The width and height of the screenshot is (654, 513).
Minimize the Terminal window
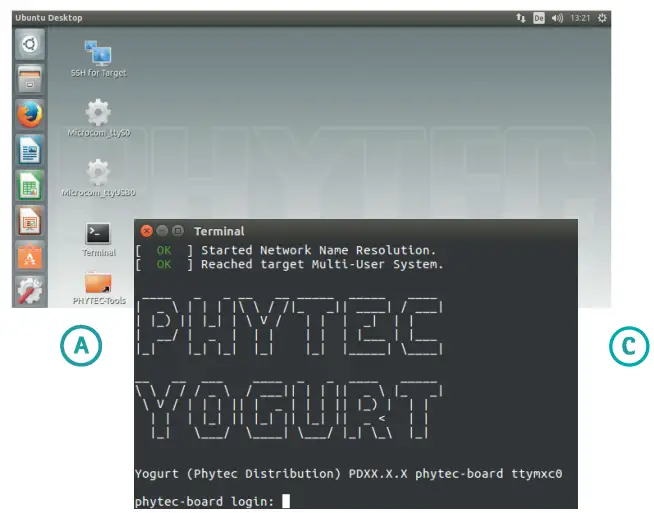click(x=162, y=231)
